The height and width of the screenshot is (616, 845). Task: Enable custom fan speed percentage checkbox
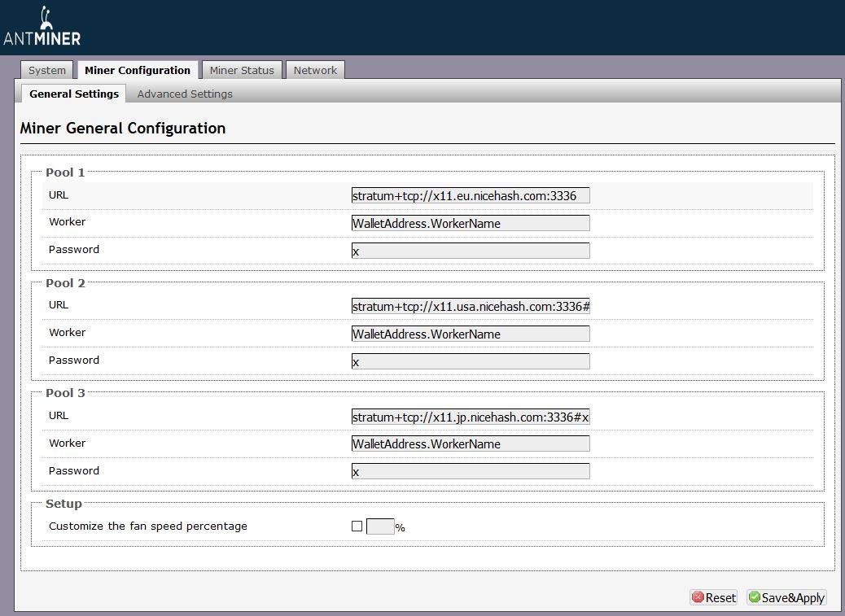click(357, 526)
